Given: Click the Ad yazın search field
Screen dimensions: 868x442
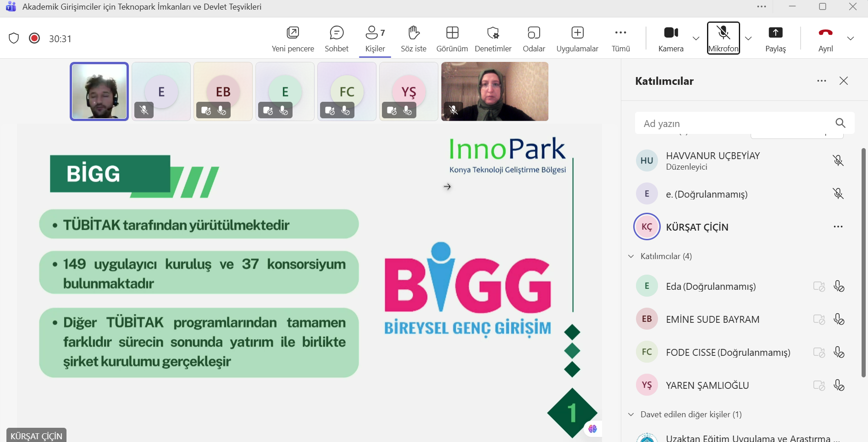Looking at the screenshot, I should [x=734, y=123].
